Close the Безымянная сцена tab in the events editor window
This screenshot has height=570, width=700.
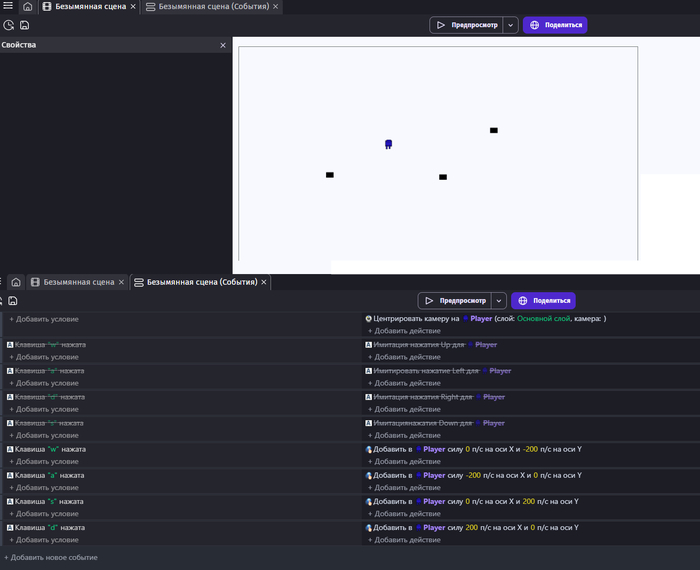(121, 282)
